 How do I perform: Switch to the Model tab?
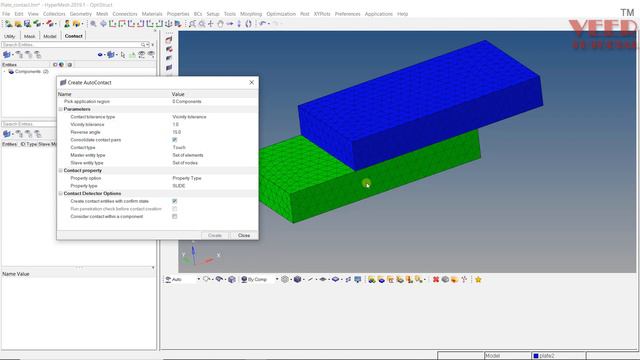50,36
